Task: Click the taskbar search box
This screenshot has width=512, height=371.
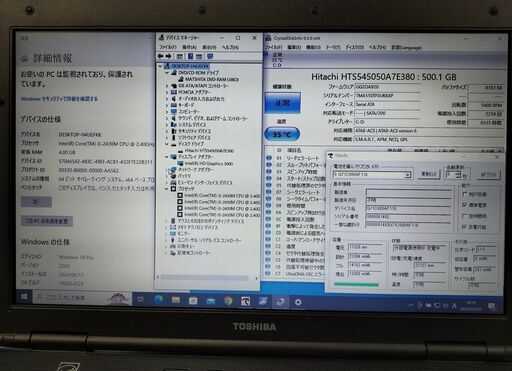Action: click(83, 298)
